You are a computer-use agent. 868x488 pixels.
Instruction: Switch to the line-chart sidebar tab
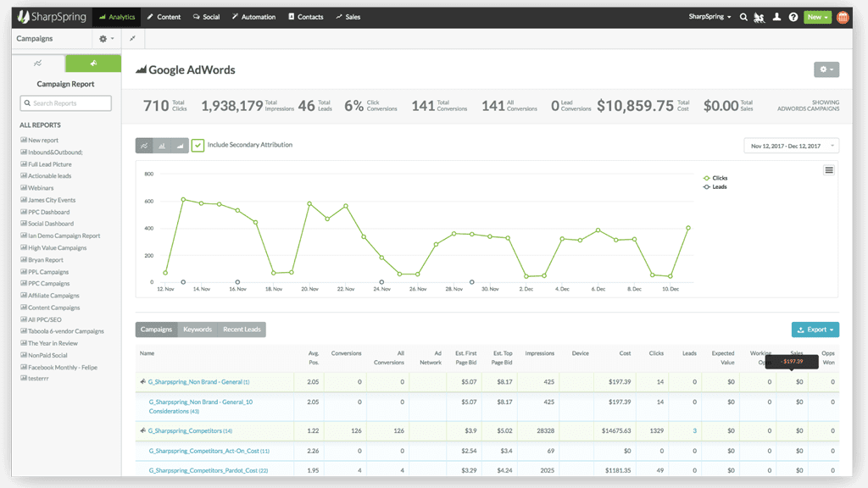point(37,63)
